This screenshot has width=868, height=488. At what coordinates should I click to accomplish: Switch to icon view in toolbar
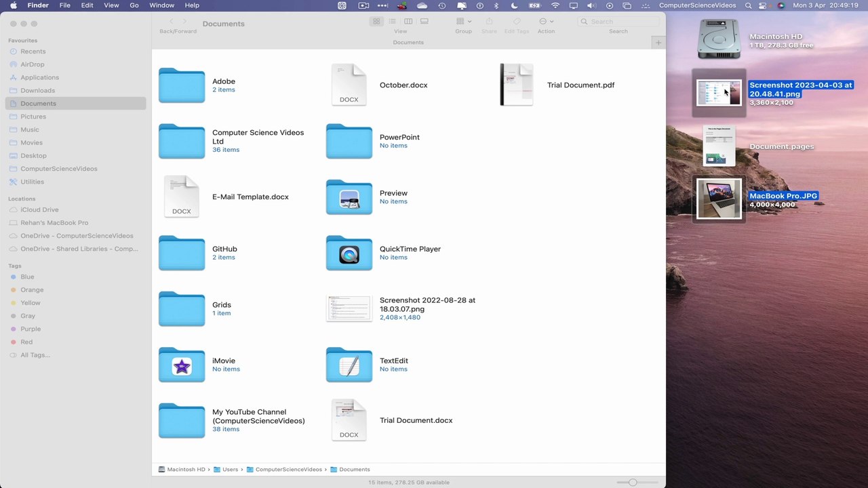click(376, 22)
